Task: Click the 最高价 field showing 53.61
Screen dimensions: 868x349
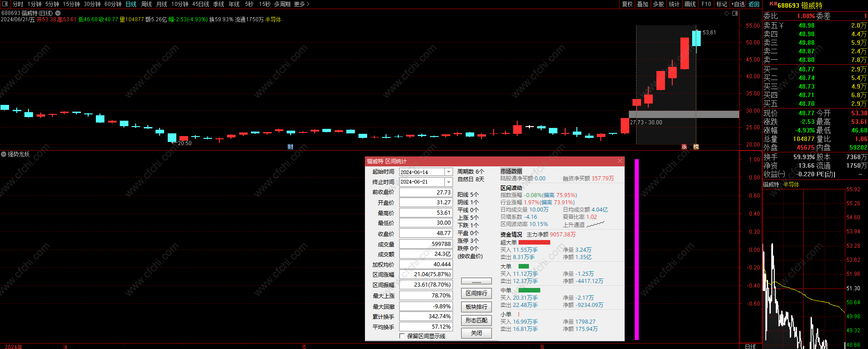Action: 425,213
